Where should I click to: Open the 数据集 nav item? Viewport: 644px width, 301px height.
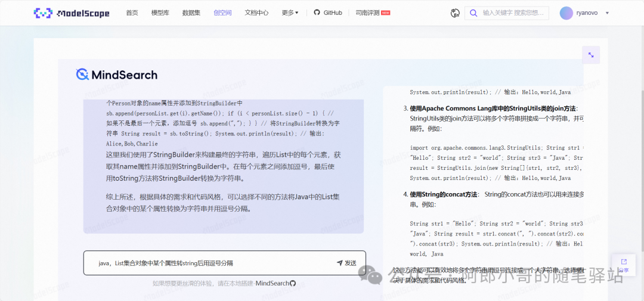click(191, 13)
